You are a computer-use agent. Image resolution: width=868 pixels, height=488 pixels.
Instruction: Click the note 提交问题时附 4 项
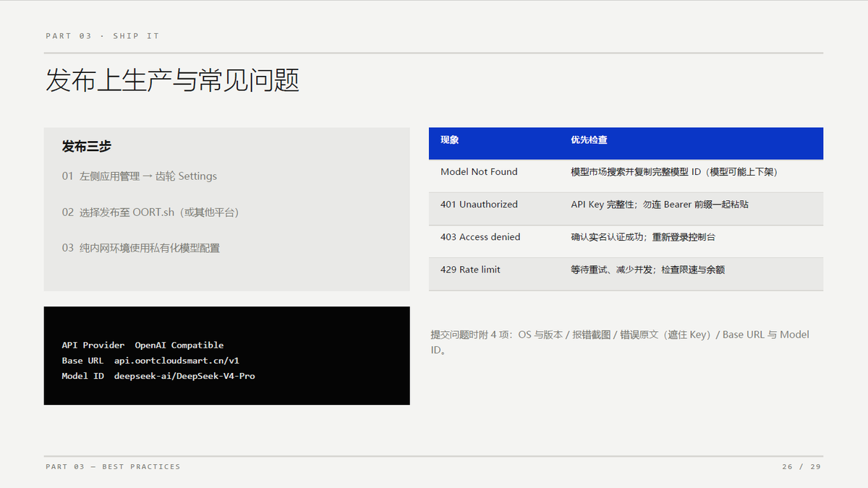click(620, 342)
